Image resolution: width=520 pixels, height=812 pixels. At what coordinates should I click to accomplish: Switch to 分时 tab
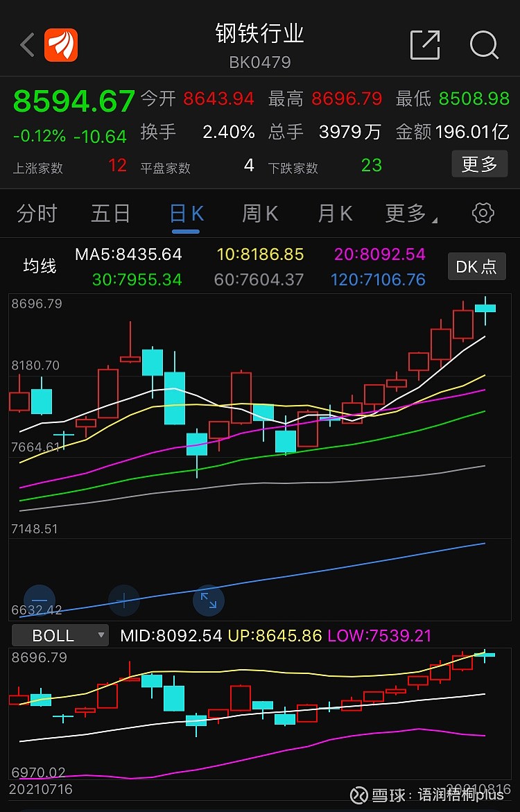pyautogui.click(x=37, y=214)
